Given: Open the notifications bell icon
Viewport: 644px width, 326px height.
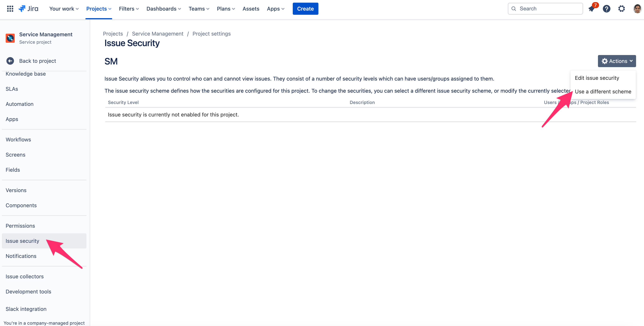Looking at the screenshot, I should point(592,9).
